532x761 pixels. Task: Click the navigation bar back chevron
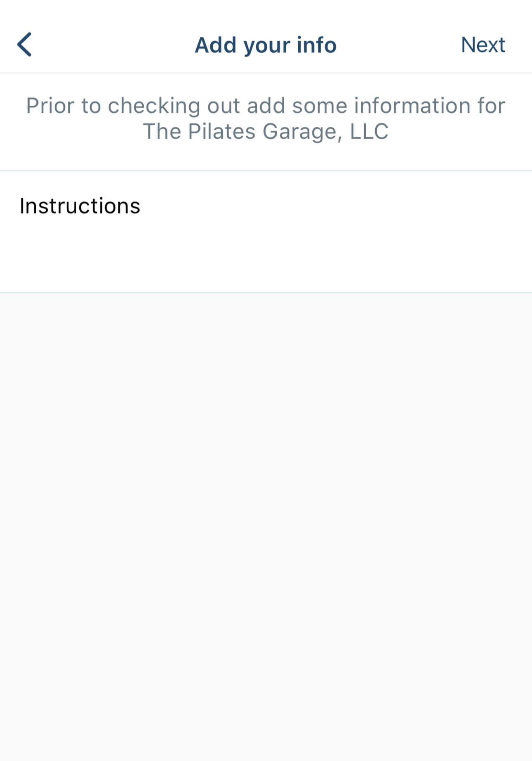point(24,45)
